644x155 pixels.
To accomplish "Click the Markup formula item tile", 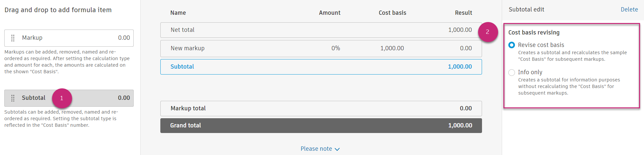I will [69, 38].
